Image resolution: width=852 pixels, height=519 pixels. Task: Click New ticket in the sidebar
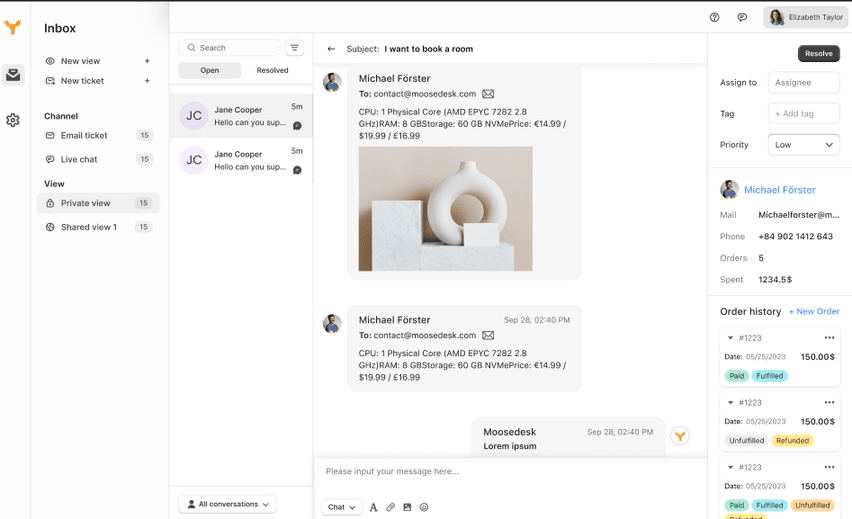point(82,80)
